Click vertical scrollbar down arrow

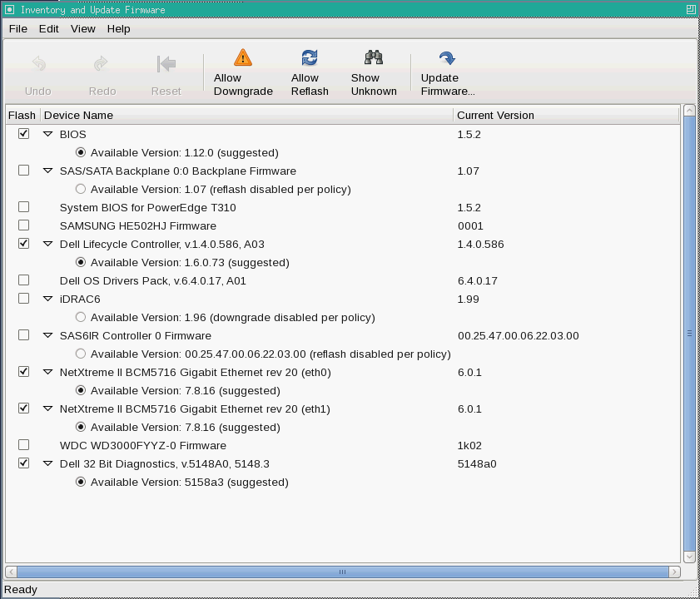(x=689, y=556)
